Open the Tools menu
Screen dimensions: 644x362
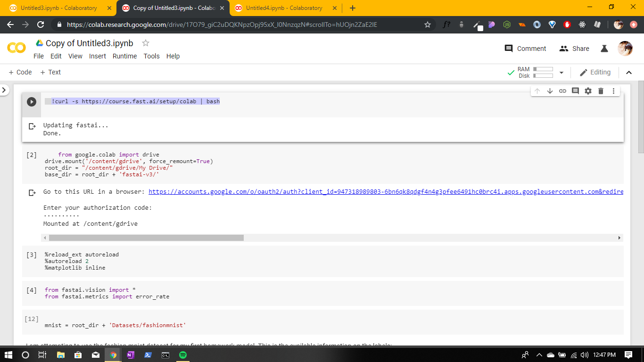coord(152,56)
